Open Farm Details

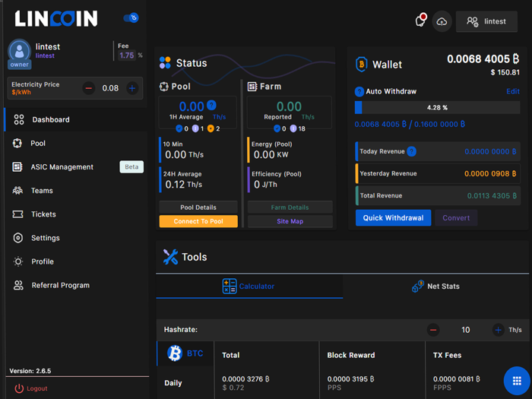tap(290, 207)
